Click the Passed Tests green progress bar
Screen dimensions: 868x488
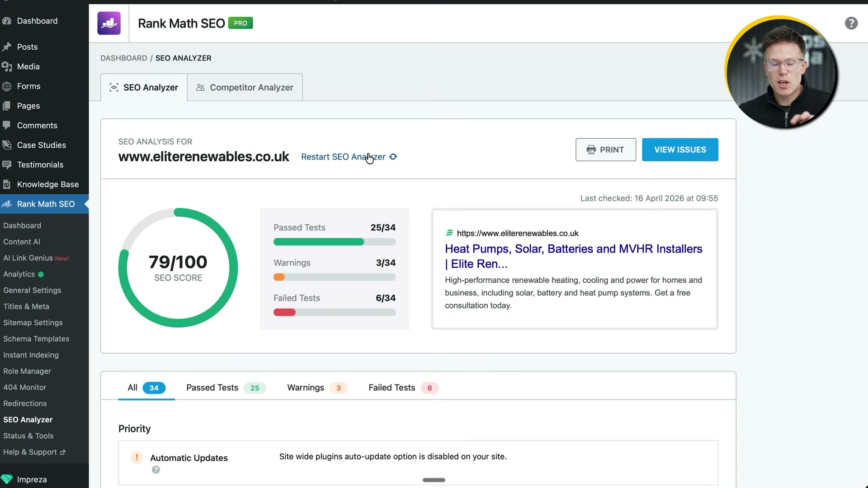(335, 242)
